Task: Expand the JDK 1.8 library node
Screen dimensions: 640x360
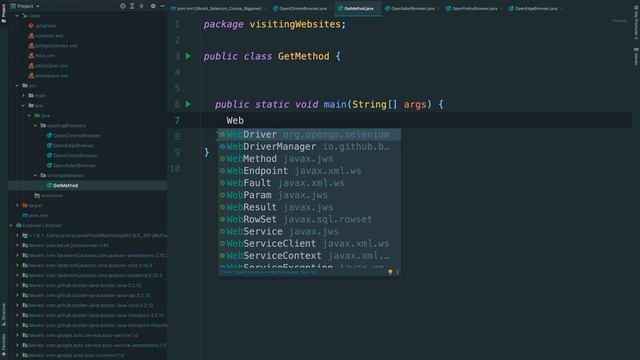Action: [17, 236]
